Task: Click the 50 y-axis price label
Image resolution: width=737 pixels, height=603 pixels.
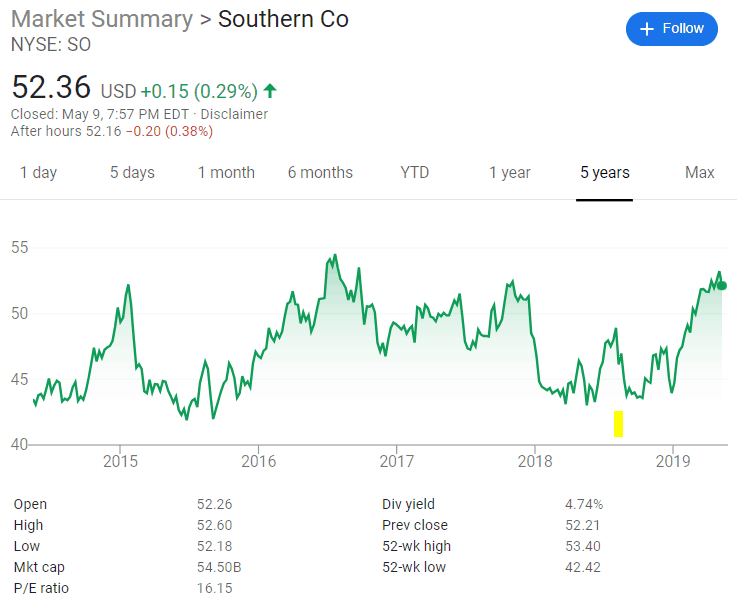Action: [20, 313]
